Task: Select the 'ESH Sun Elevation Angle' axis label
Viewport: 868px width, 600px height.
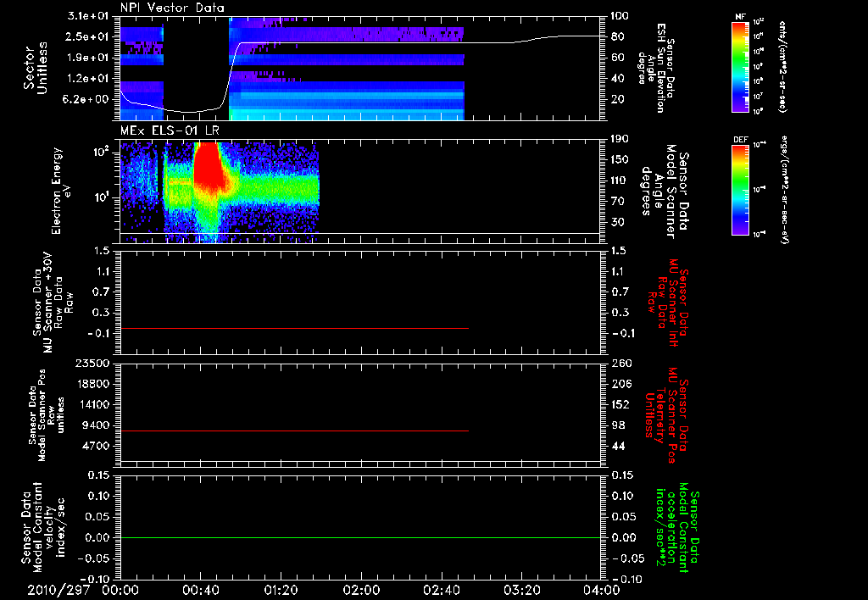Action: 655,68
